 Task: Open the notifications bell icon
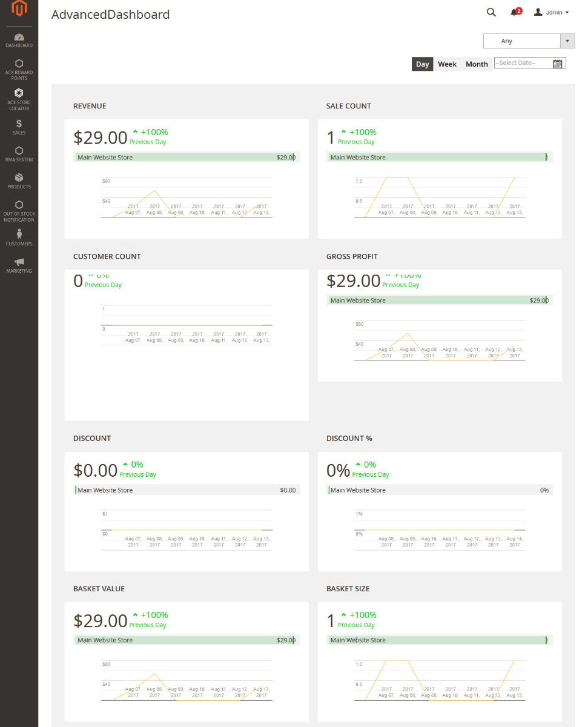click(514, 12)
